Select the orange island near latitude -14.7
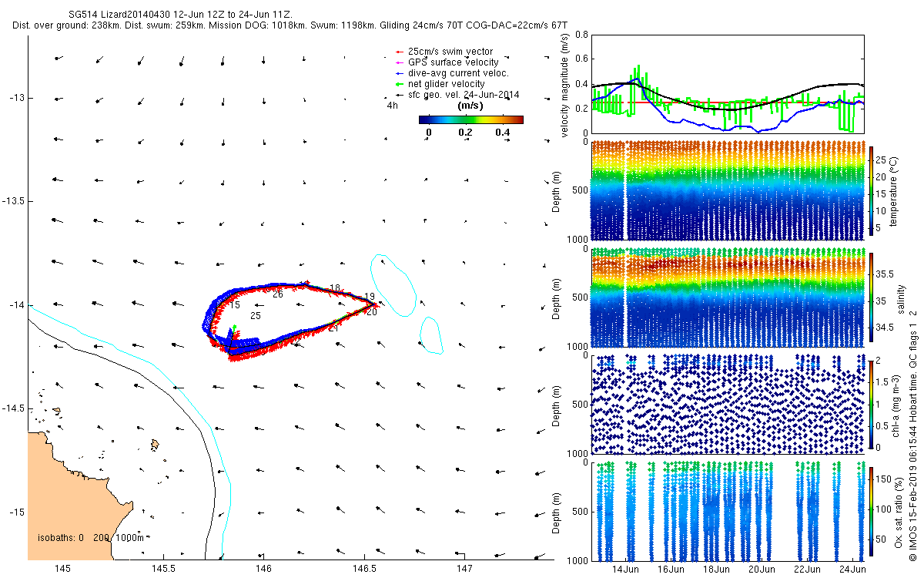 155,445
